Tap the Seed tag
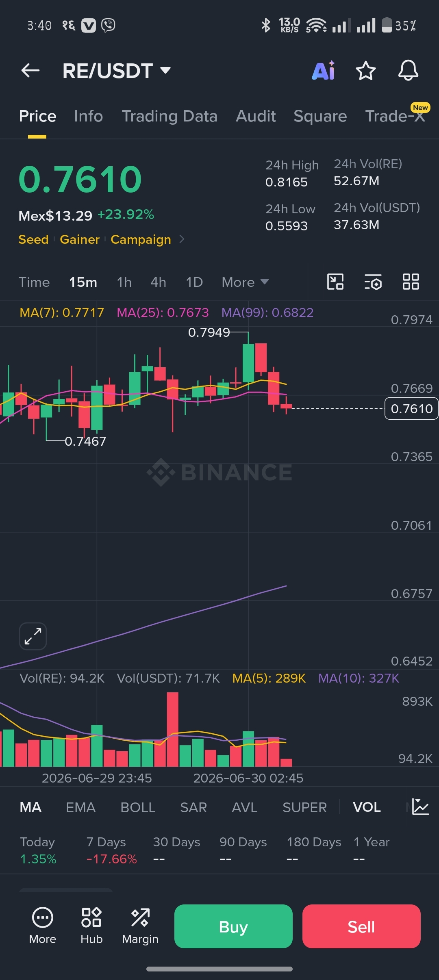The image size is (439, 980). (x=33, y=239)
